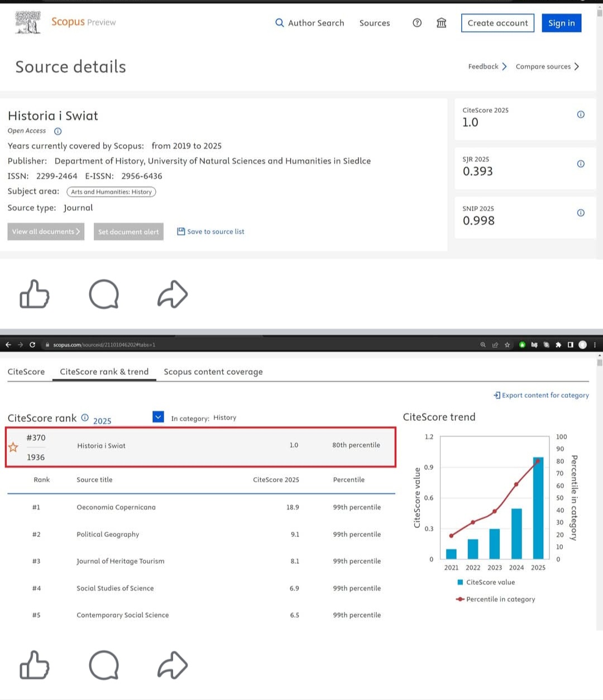Tap the share icon below the rank table

coord(173,665)
